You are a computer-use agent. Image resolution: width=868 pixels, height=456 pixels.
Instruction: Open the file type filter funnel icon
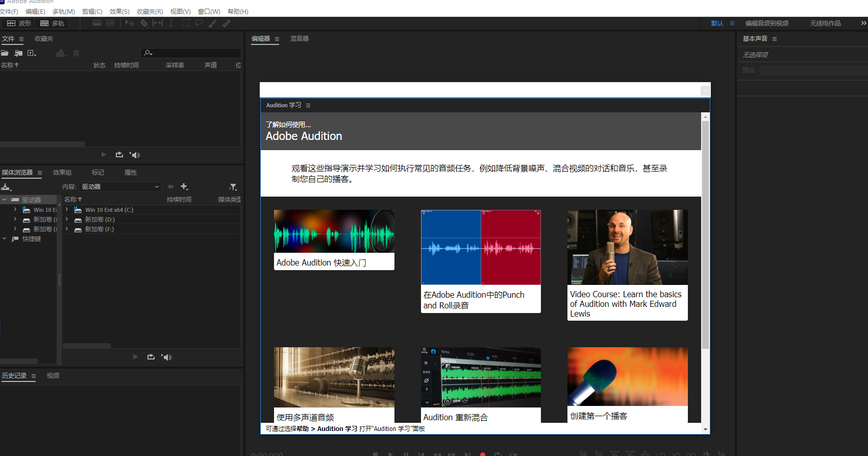(233, 187)
